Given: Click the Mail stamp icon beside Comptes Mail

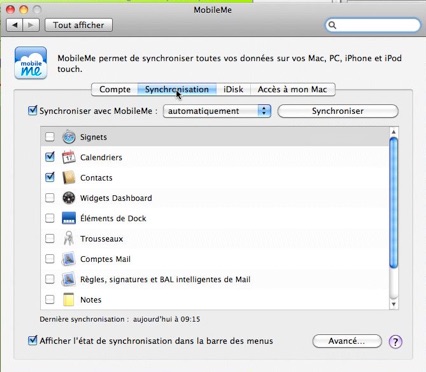Looking at the screenshot, I should click(69, 259).
